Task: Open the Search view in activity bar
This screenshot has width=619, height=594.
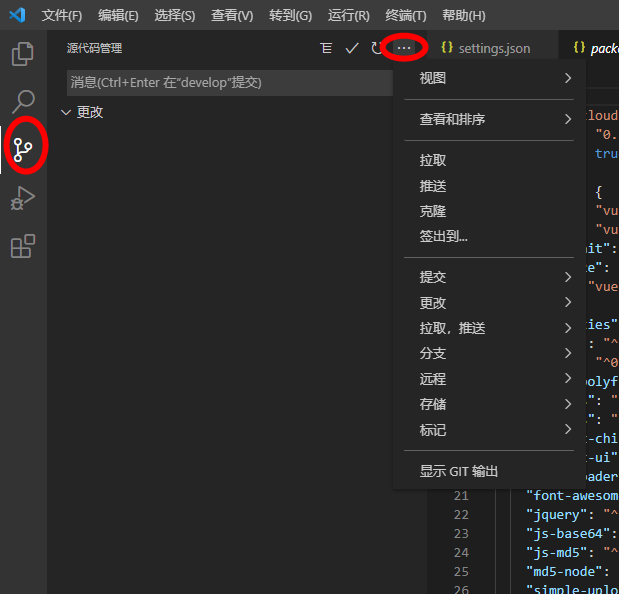Action: tap(23, 101)
